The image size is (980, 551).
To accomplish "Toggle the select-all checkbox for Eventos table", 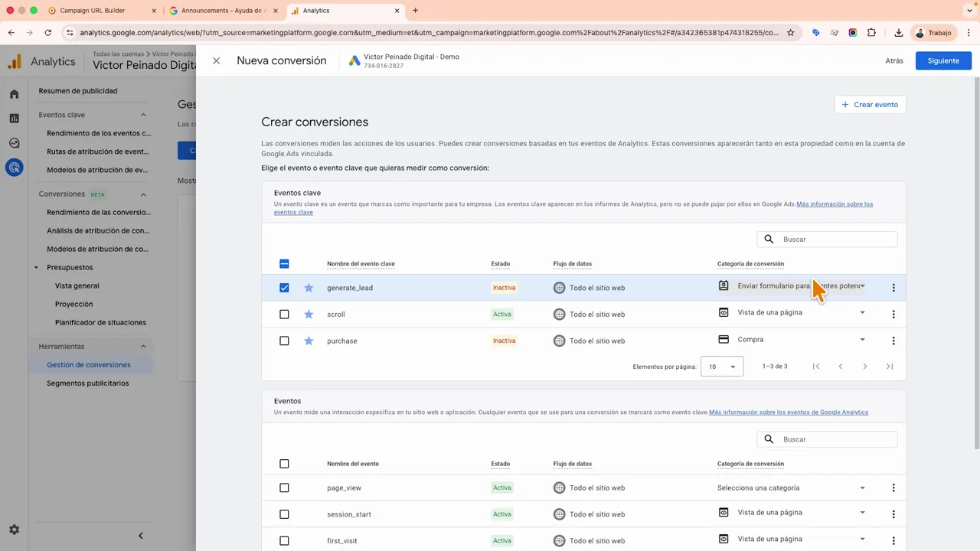I will coord(284,464).
